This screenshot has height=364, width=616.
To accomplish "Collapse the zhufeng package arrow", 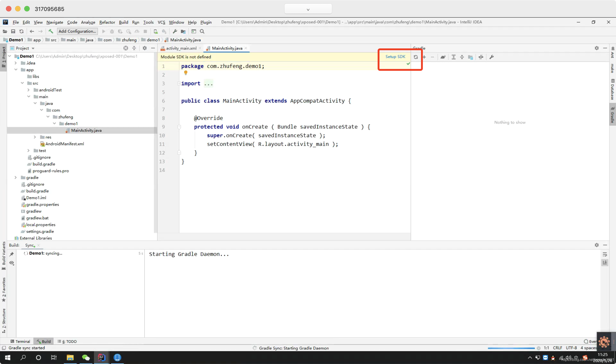I will coord(48,117).
